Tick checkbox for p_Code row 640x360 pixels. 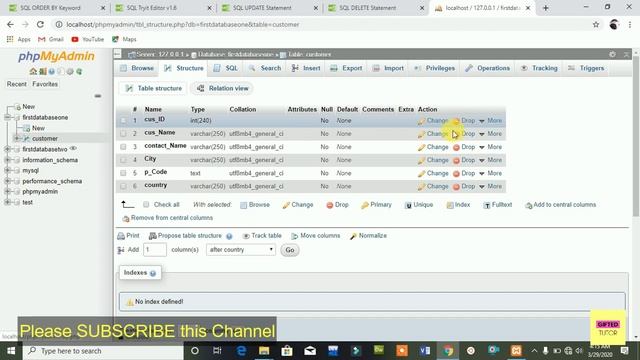(123, 173)
